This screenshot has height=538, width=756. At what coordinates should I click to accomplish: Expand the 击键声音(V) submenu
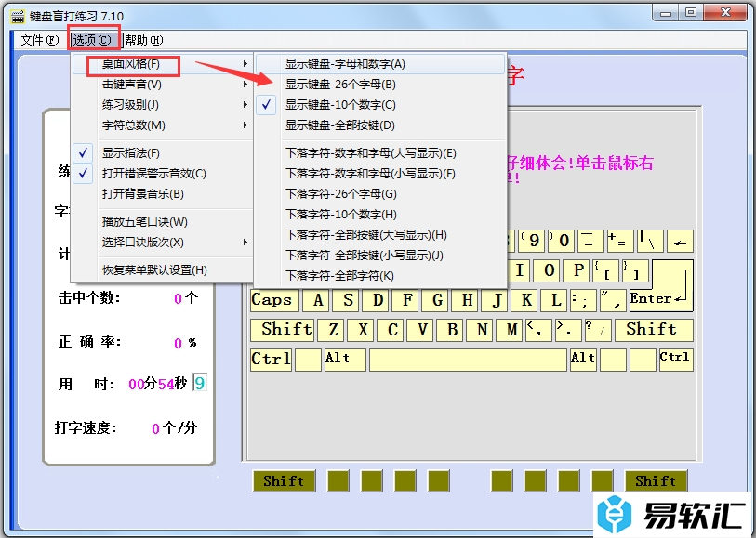163,85
